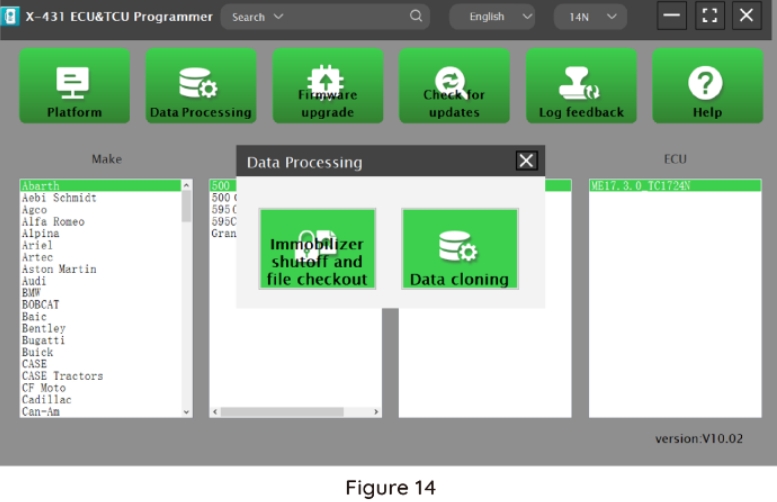Open the English language dropdown
The height and width of the screenshot is (502, 777).
pos(492,17)
